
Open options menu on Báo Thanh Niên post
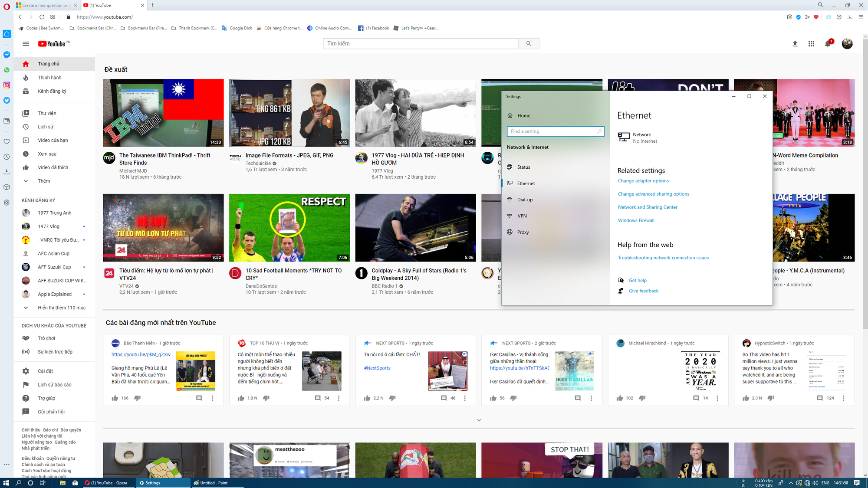[213, 398]
